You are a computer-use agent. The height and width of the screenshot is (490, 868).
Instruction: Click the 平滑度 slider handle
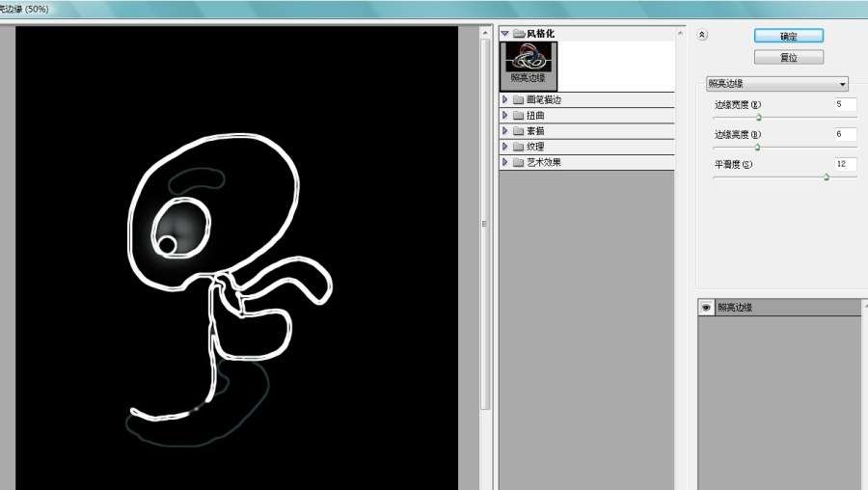[827, 177]
